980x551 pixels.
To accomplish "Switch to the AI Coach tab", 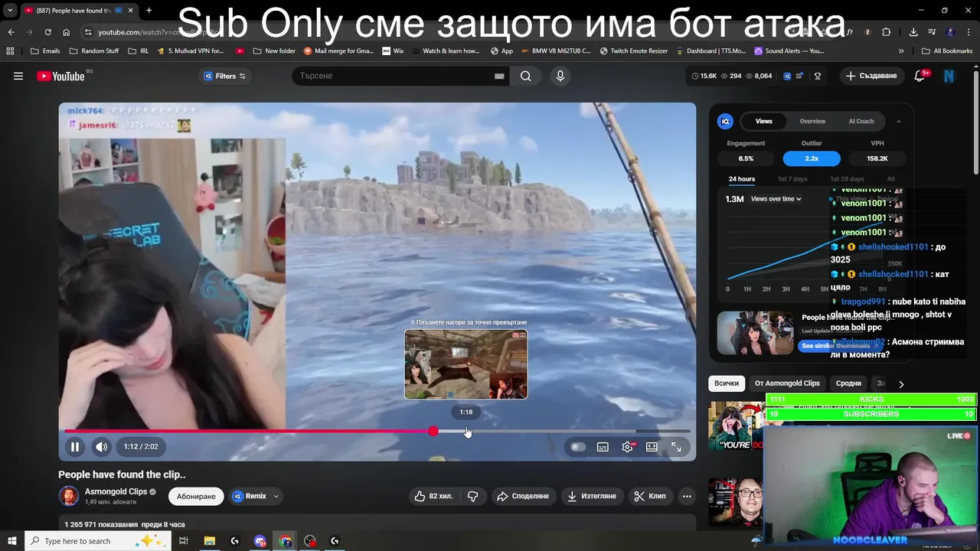I will (x=861, y=121).
